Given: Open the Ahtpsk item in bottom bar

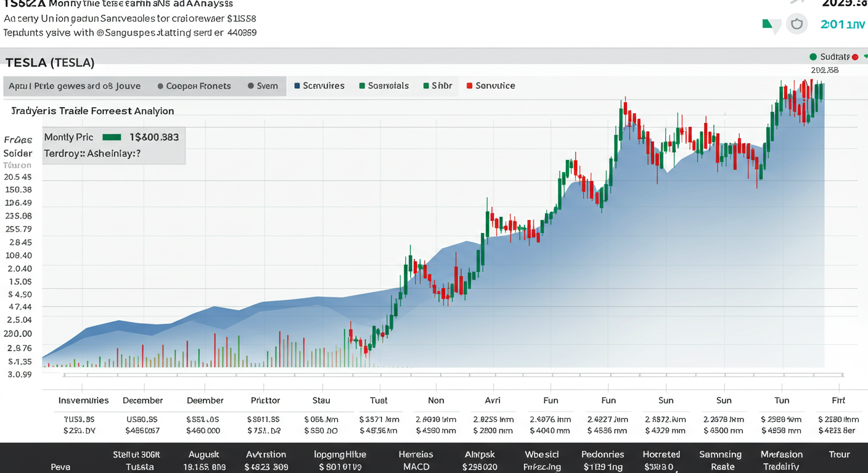Looking at the screenshot, I should (x=480, y=455).
